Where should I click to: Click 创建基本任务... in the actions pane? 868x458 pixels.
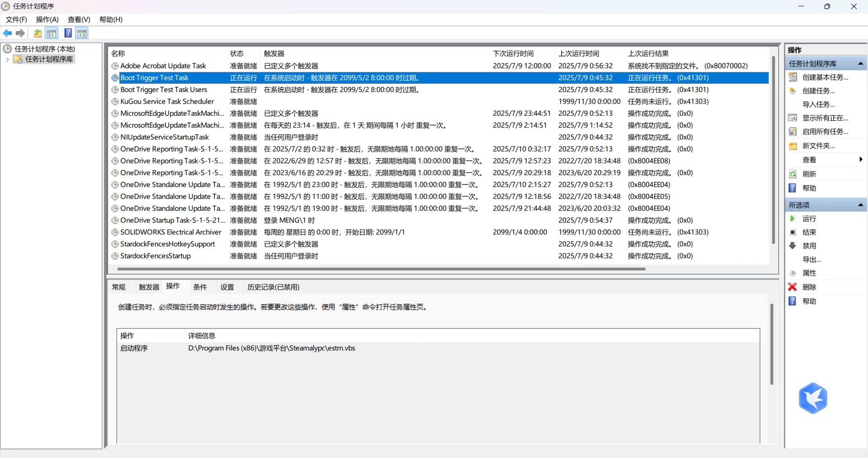pos(825,77)
